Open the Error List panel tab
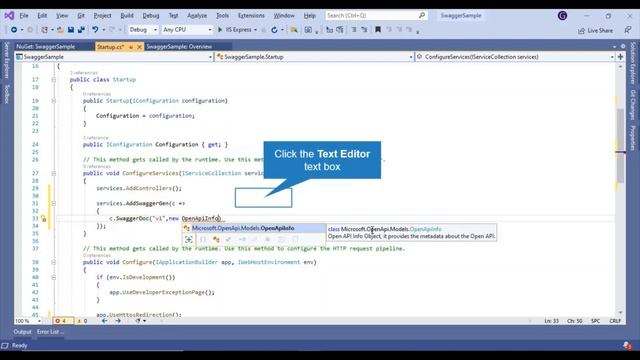The width and height of the screenshot is (640, 360). click(50, 332)
